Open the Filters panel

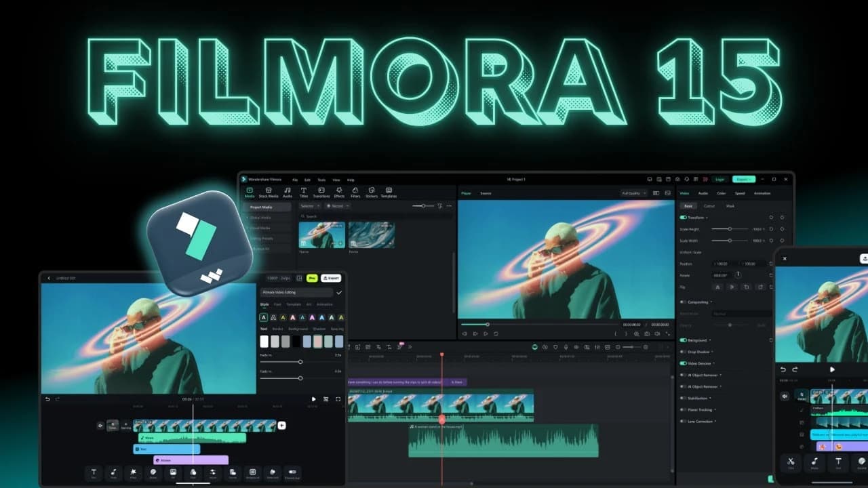pos(355,190)
